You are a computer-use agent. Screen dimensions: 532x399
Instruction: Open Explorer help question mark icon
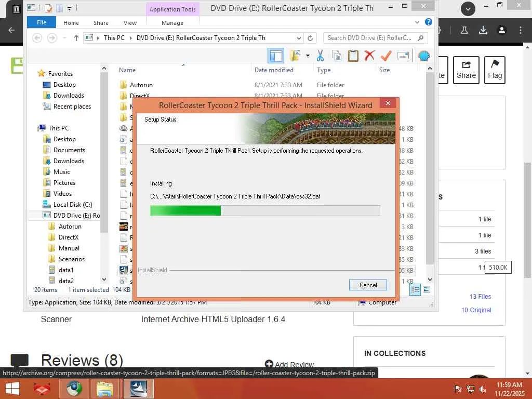pos(429,22)
